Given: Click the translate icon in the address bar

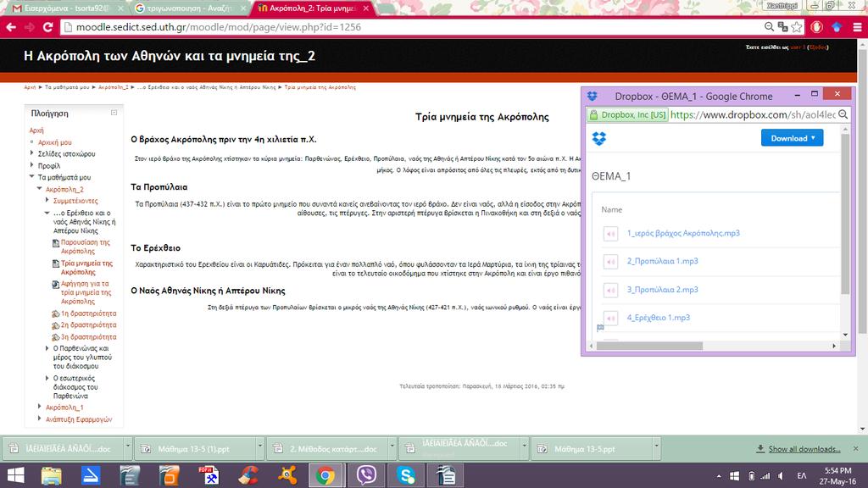Looking at the screenshot, I should point(782,26).
